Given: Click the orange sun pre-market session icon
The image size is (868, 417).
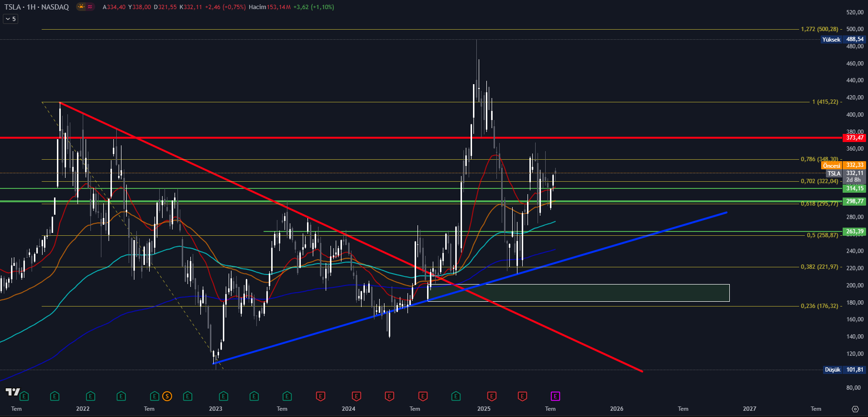Looking at the screenshot, I should (x=81, y=7).
